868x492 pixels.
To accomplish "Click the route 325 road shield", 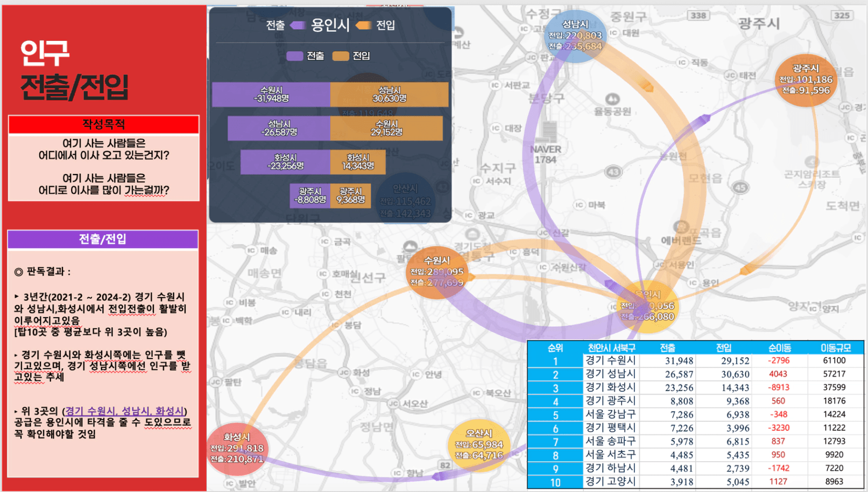I will coord(842,15).
